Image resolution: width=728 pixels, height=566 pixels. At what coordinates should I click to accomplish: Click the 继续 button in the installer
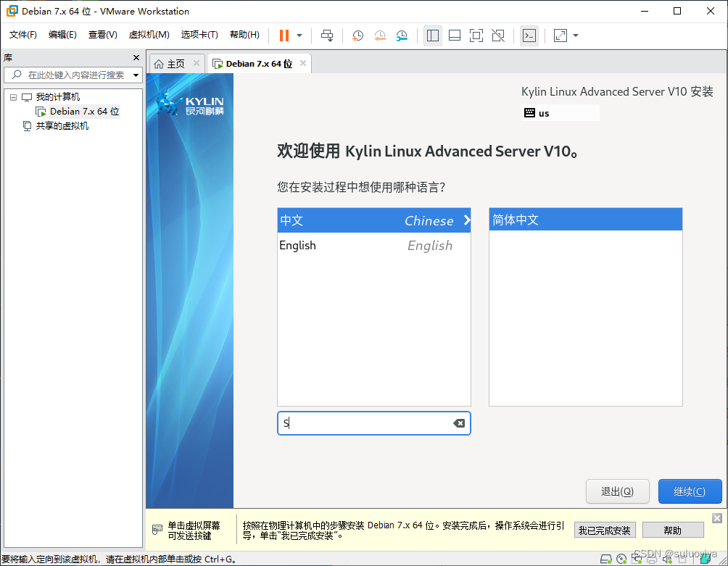coord(690,491)
